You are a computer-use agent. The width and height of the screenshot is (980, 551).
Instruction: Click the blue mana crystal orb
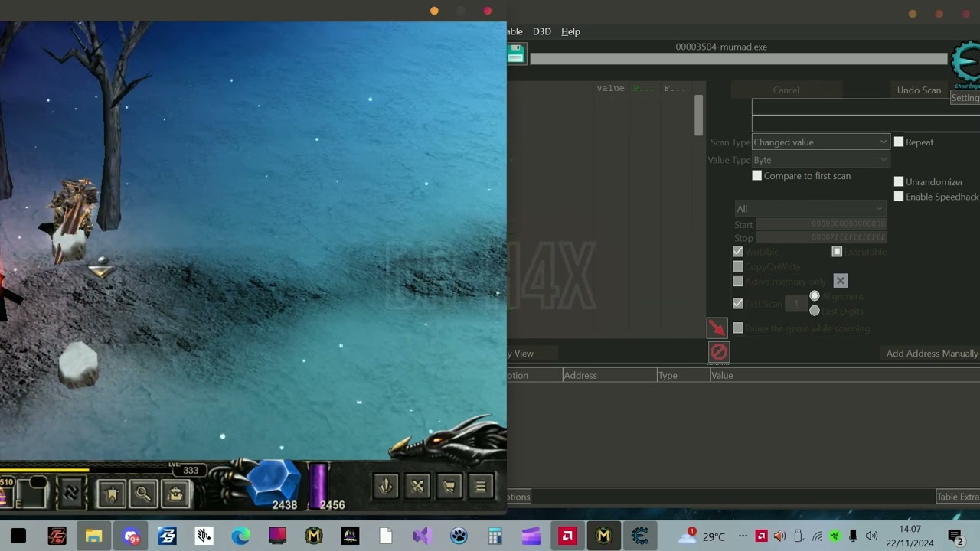click(x=274, y=481)
